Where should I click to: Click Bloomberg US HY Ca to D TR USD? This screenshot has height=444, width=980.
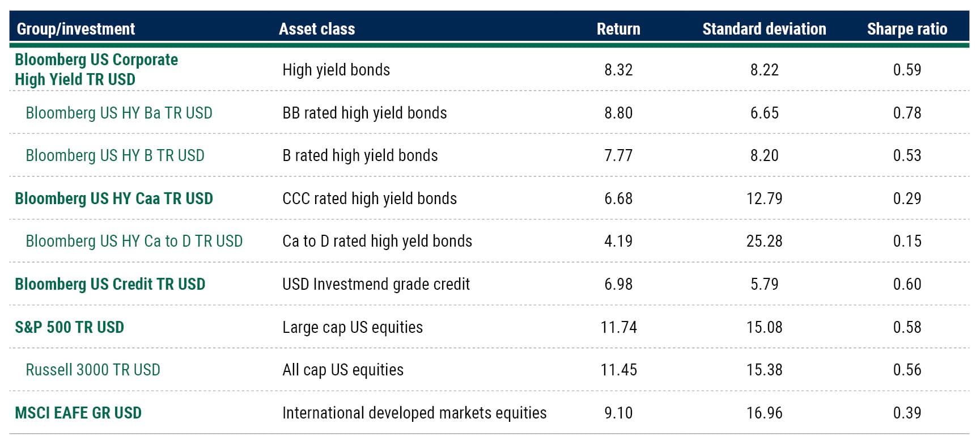pos(134,241)
